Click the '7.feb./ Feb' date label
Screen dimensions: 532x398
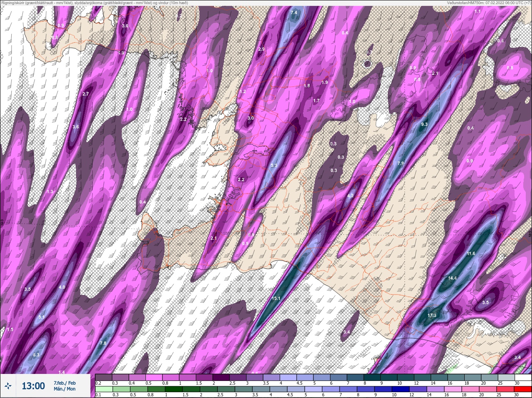64,383
